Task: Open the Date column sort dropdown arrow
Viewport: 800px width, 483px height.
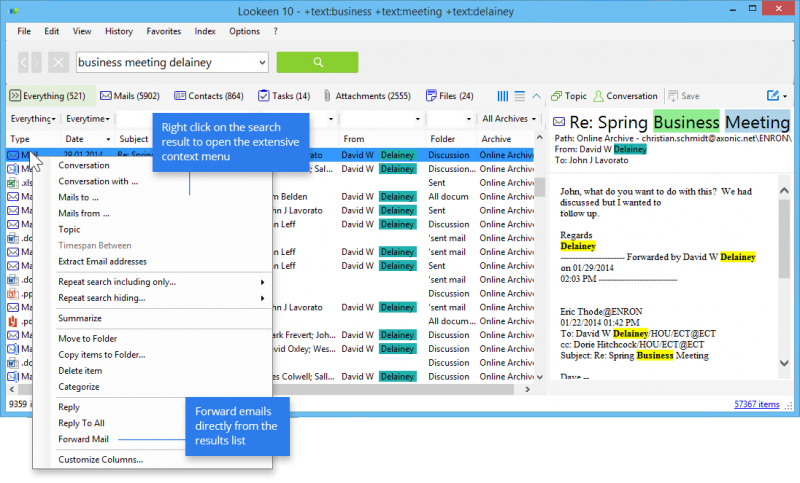Action: click(x=108, y=139)
